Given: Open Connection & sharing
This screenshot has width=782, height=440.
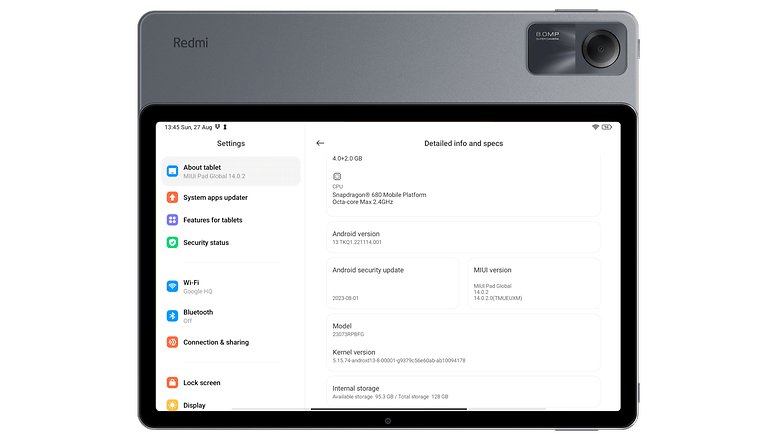Looking at the screenshot, I should [231, 342].
